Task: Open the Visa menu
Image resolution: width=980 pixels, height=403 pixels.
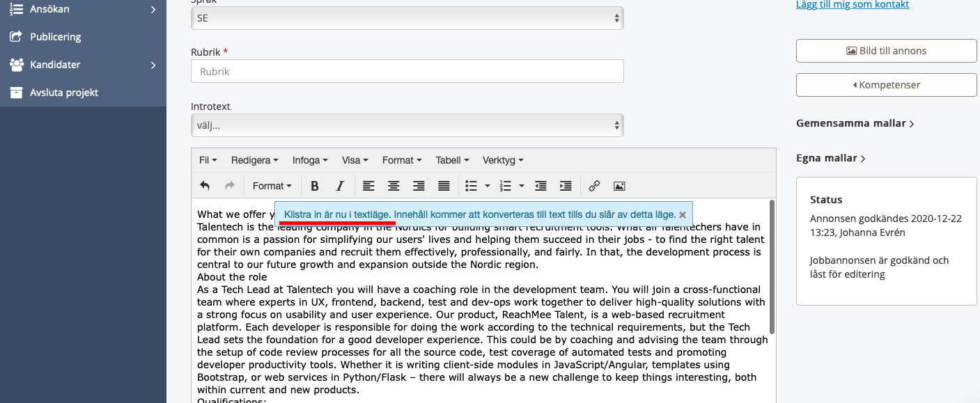Action: 355,160
